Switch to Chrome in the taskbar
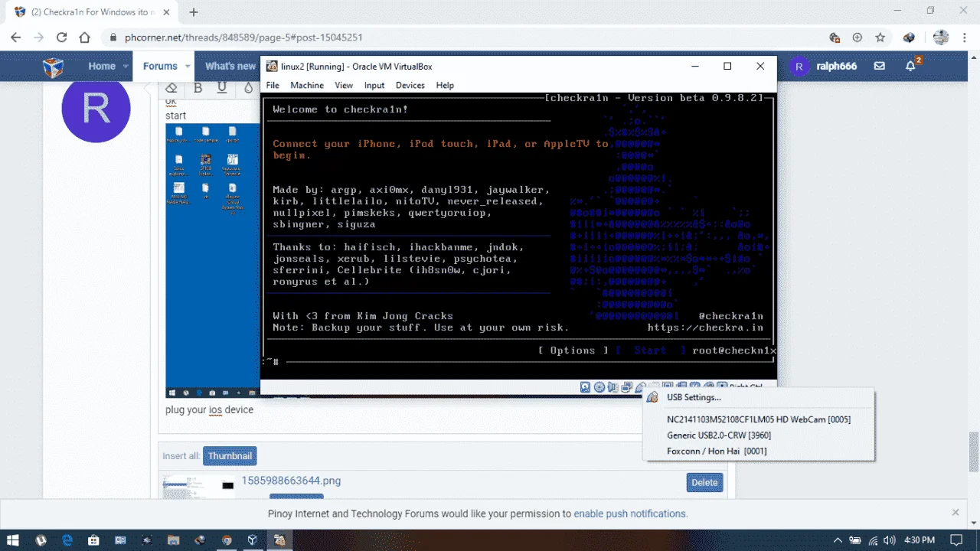Image resolution: width=980 pixels, height=551 pixels. click(x=226, y=540)
